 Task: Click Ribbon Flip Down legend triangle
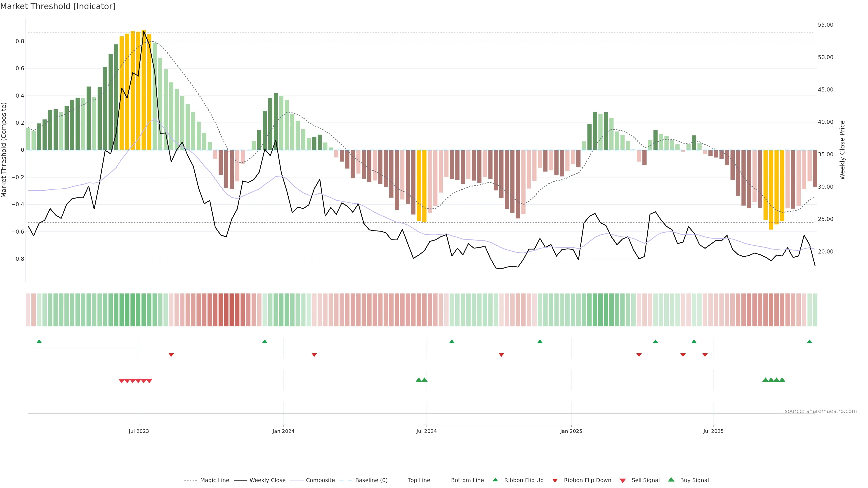[555, 481]
